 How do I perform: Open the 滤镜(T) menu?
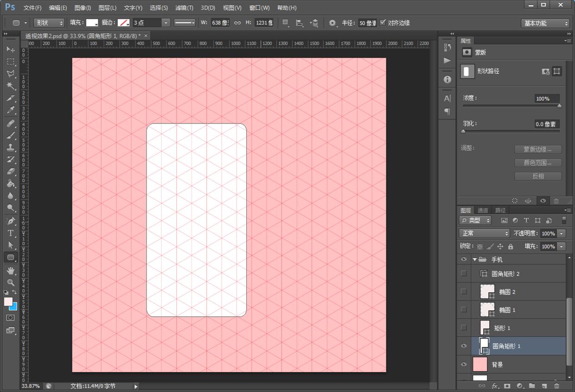pyautogui.click(x=184, y=8)
